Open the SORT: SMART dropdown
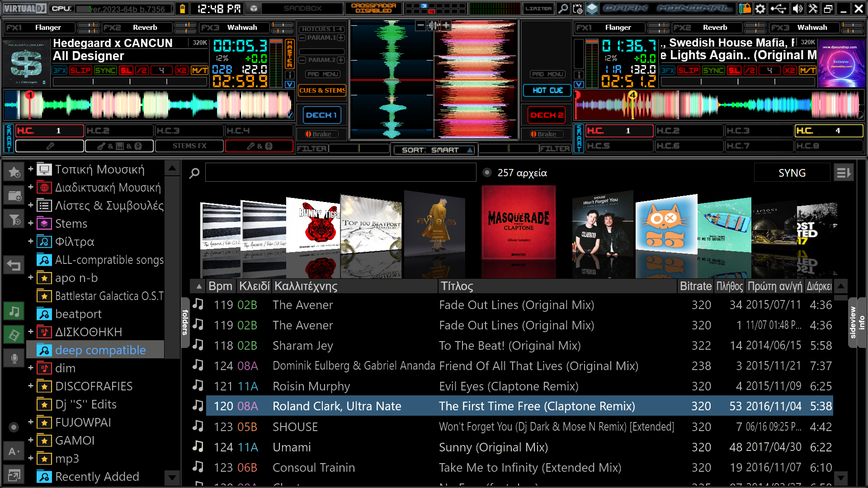Viewport: 868px width, 488px height. pos(433,150)
